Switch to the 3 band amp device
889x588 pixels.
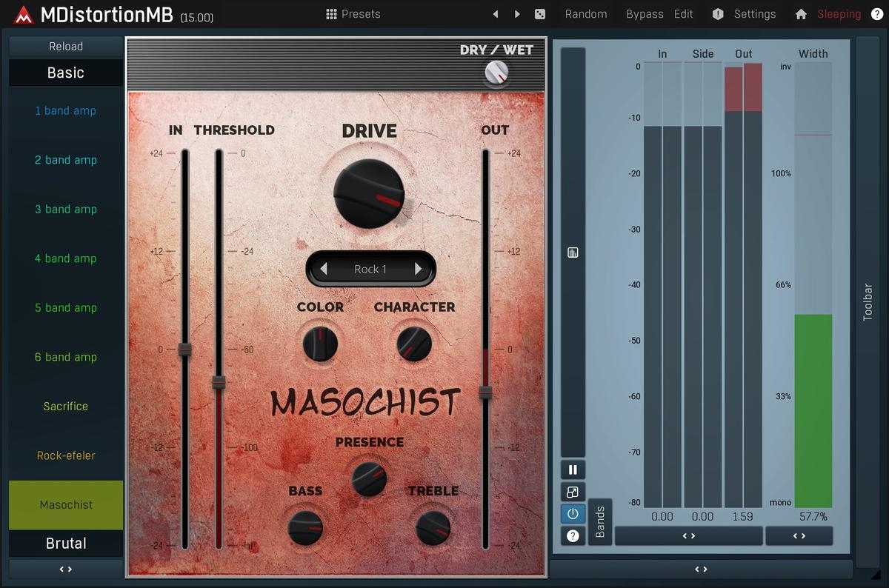(x=66, y=210)
